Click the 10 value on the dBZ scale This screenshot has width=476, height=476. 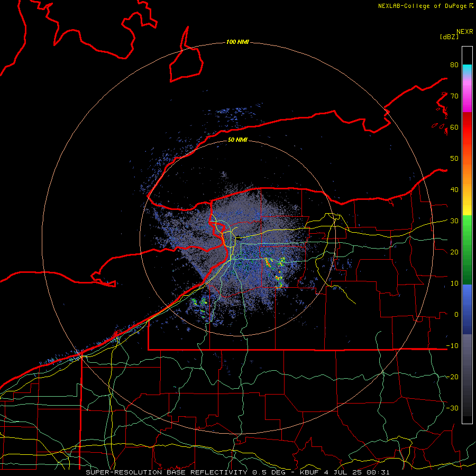(x=454, y=283)
